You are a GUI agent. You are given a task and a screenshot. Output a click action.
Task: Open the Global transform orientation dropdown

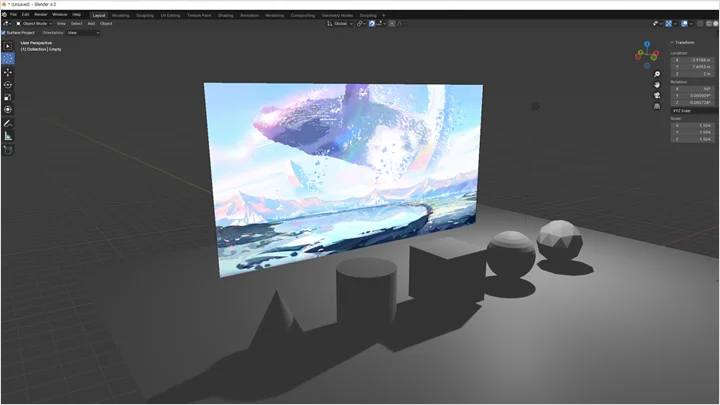(340, 23)
